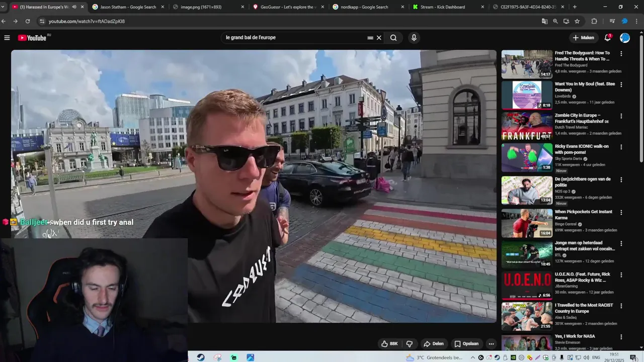Go forward with the browser forward arrow
Viewport: 644px width, 362px height.
point(15,21)
